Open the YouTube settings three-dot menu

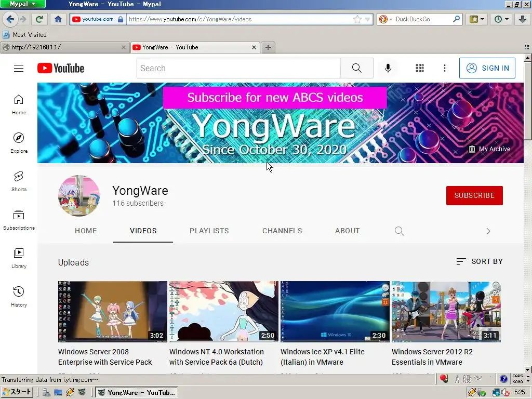445,68
